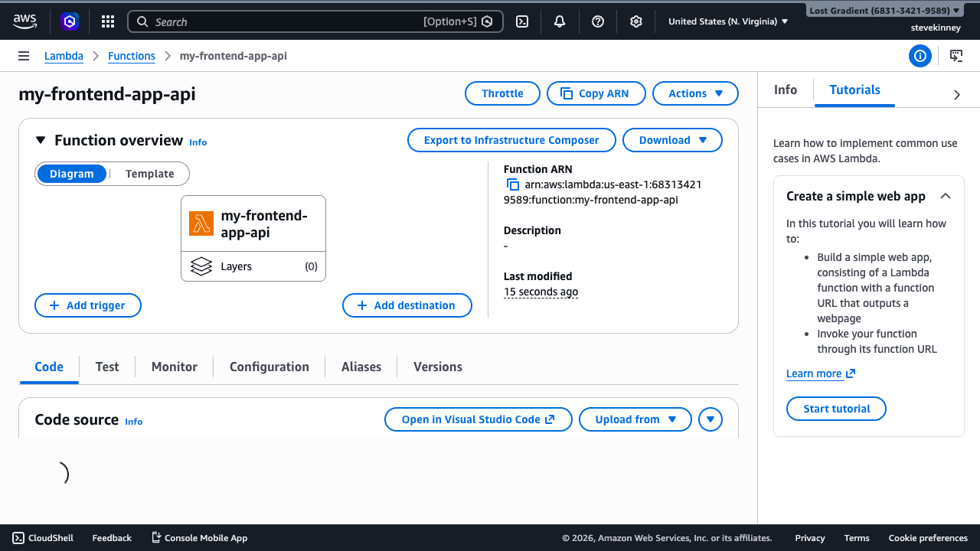Click the stevekinney username in the top bar
The width and height of the screenshot is (980, 551).
(936, 28)
